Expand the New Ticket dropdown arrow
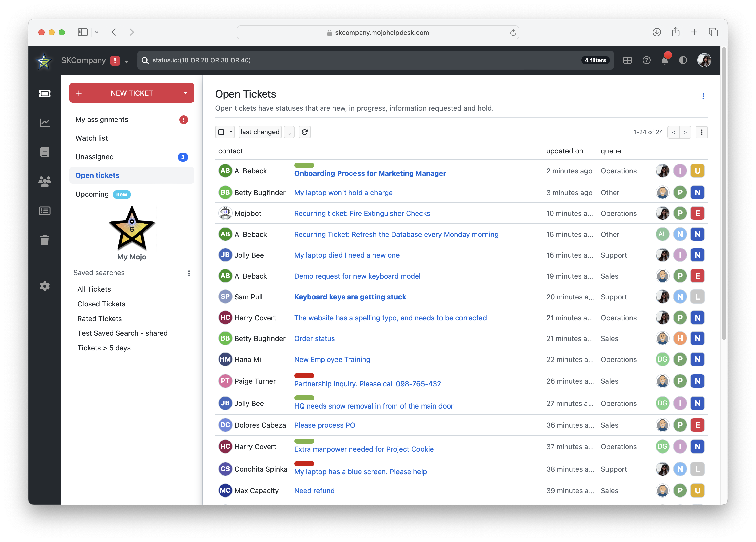The image size is (756, 542). [x=186, y=93]
